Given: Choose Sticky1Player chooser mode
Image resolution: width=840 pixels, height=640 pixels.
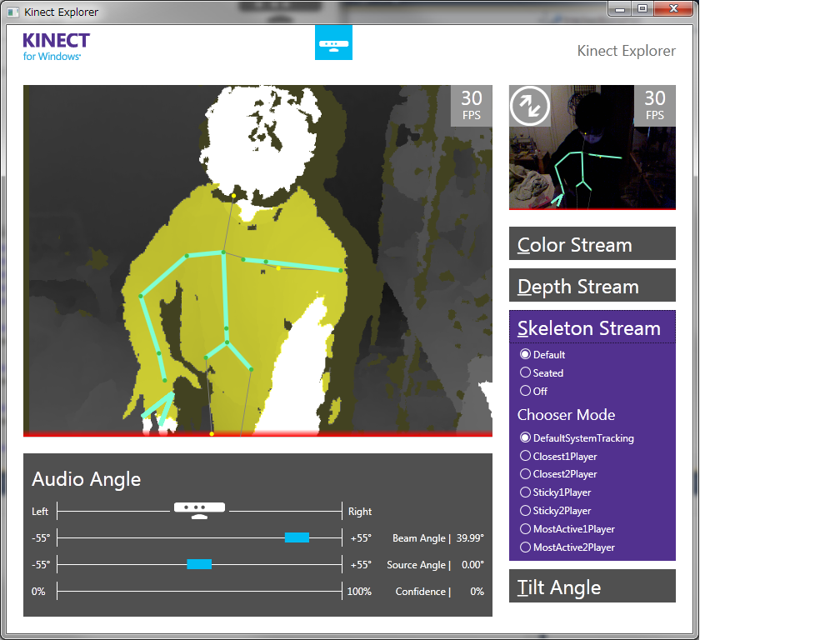Looking at the screenshot, I should (556, 492).
